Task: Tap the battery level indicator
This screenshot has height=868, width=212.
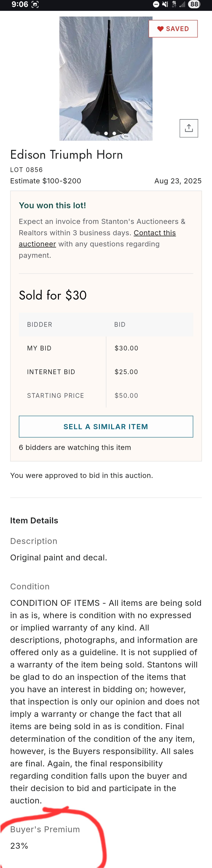Action: (194, 4)
